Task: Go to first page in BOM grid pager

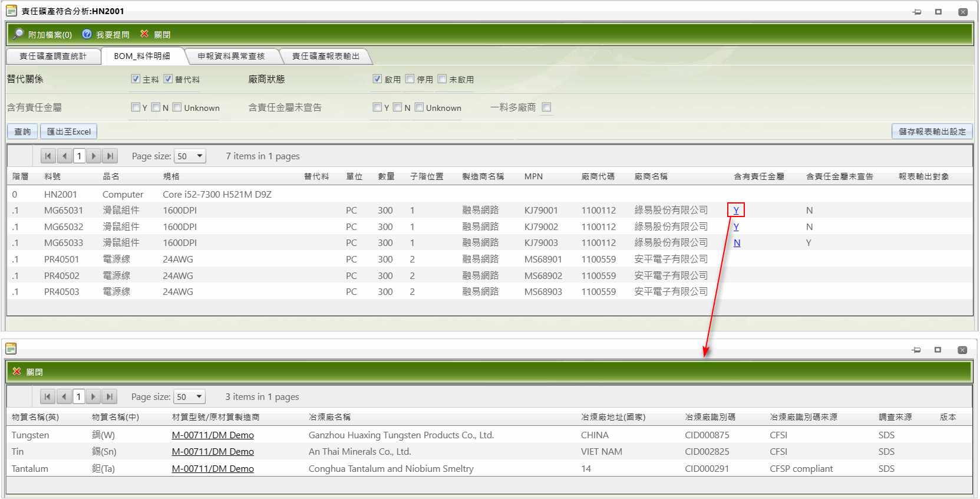Action: click(48, 156)
